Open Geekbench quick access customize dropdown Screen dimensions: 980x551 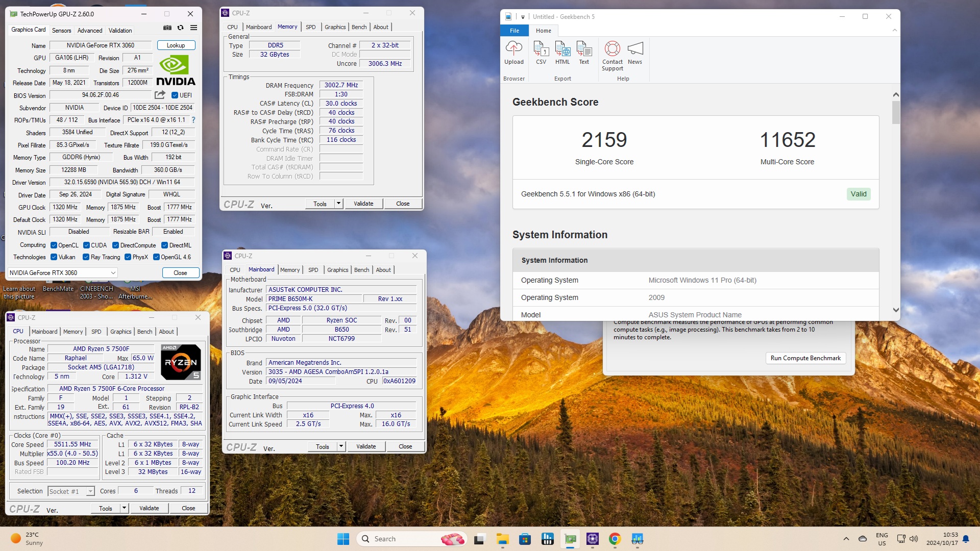click(x=523, y=17)
